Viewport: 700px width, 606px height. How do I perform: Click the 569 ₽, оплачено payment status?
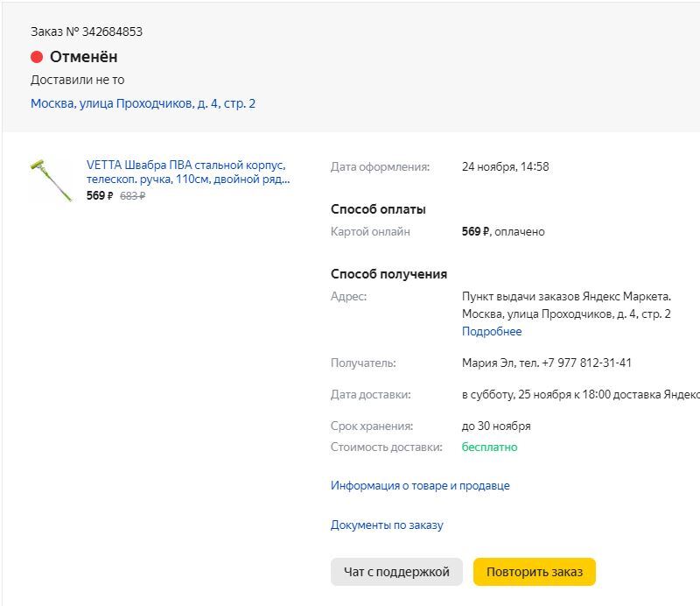tap(503, 232)
